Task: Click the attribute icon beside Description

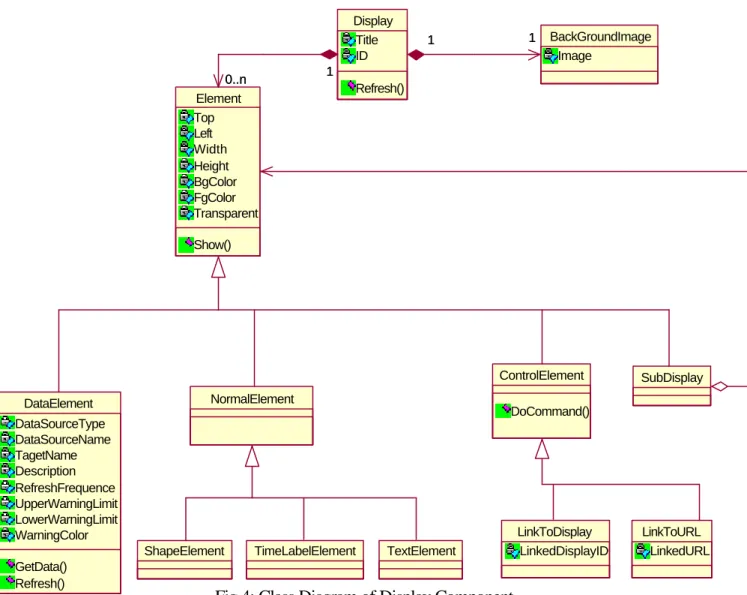Action: point(7,471)
